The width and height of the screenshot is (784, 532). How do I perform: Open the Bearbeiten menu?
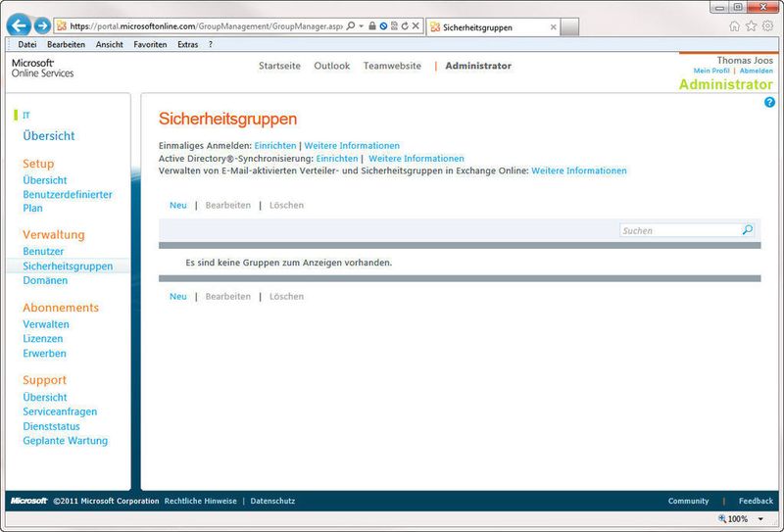[66, 44]
